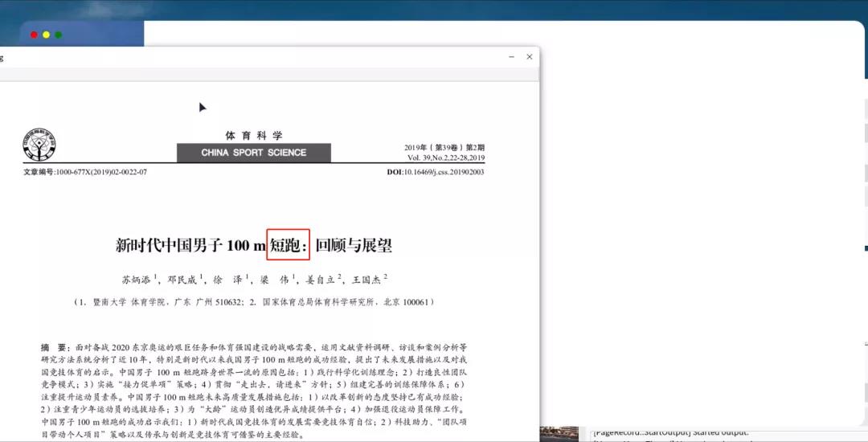Close the document image viewer window

click(529, 56)
